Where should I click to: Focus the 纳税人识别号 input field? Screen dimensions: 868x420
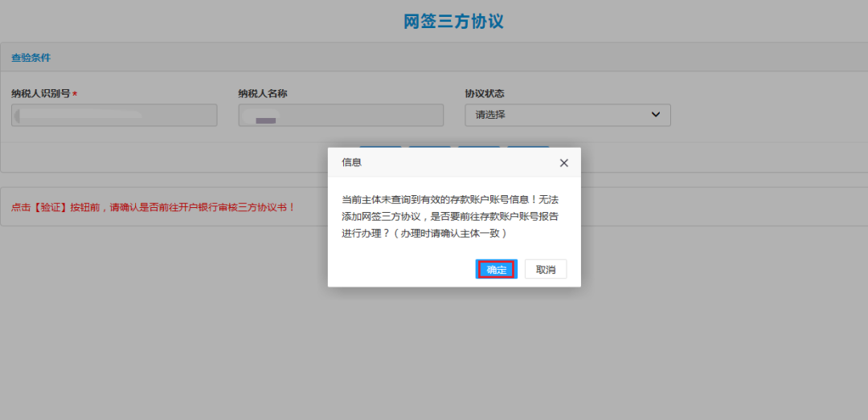(114, 115)
